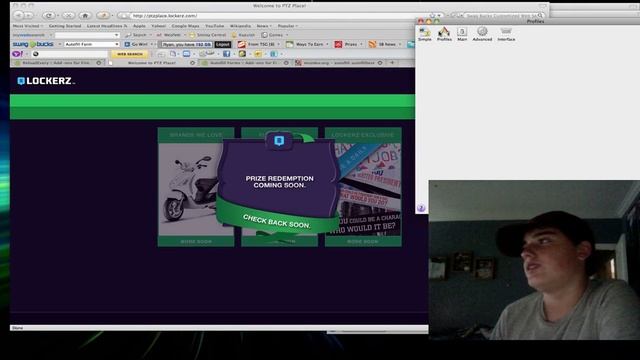This screenshot has width=640, height=360.
Task: Open Smiley Central from the toolbar
Action: click(208, 35)
